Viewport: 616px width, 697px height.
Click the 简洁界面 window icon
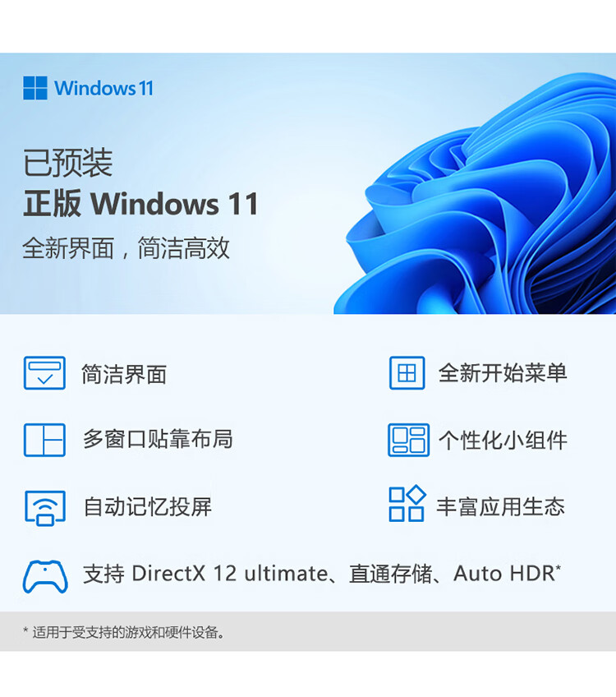pos(44,373)
